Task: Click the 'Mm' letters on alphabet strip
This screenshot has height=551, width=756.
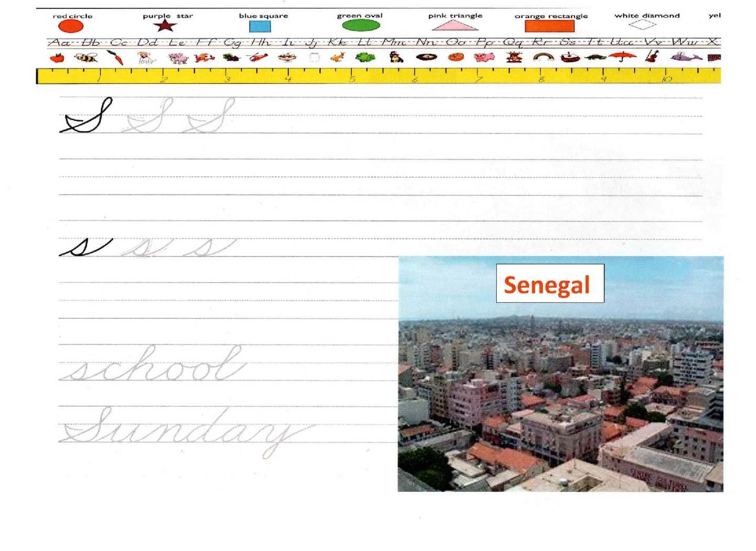Action: coord(394,42)
